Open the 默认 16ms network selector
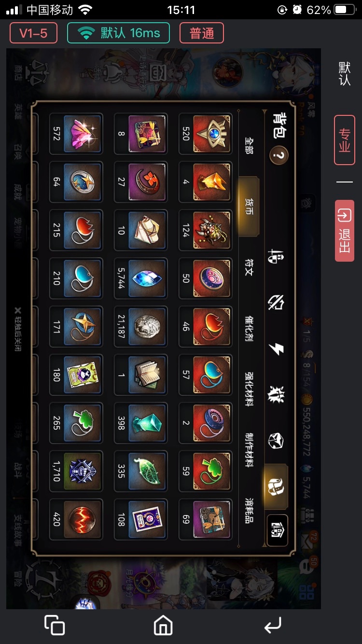The width and height of the screenshot is (362, 644). point(118,33)
